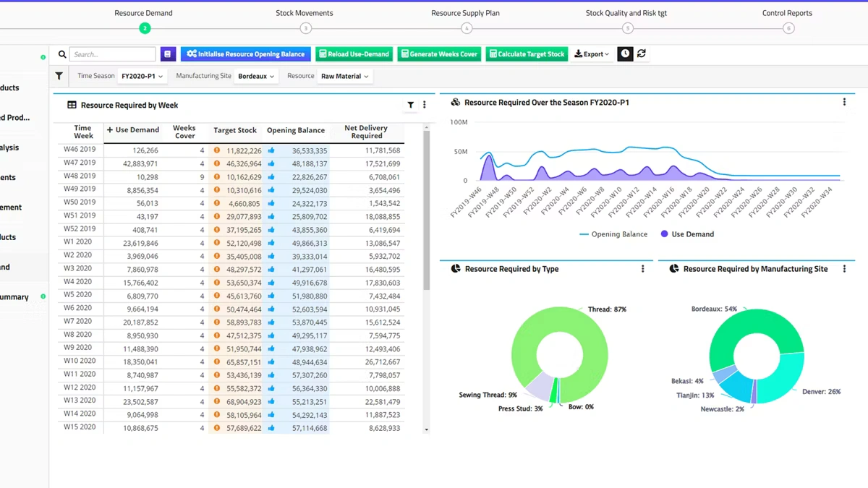This screenshot has width=868, height=488.
Task: Click the purple save icon button
Action: coord(168,54)
